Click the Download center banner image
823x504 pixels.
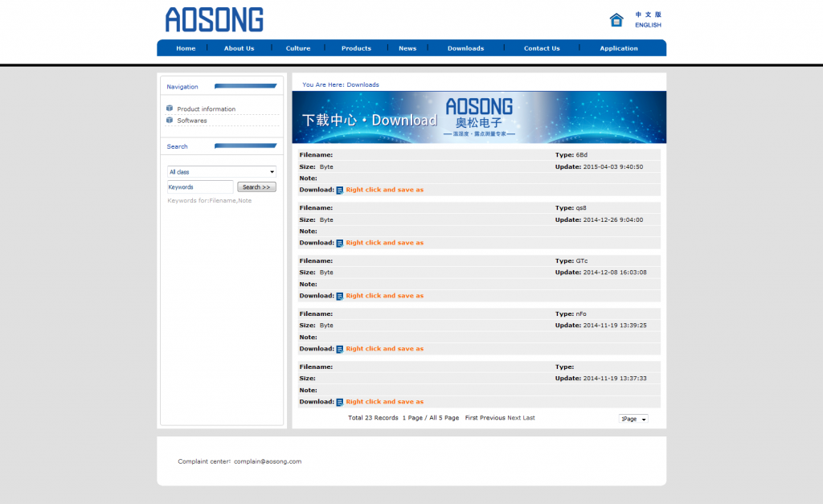point(479,117)
